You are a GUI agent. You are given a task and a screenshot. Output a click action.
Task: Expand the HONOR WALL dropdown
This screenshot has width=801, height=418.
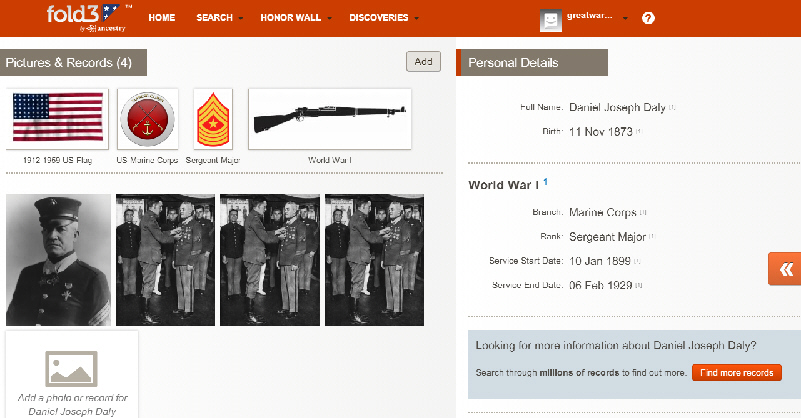coord(296,19)
